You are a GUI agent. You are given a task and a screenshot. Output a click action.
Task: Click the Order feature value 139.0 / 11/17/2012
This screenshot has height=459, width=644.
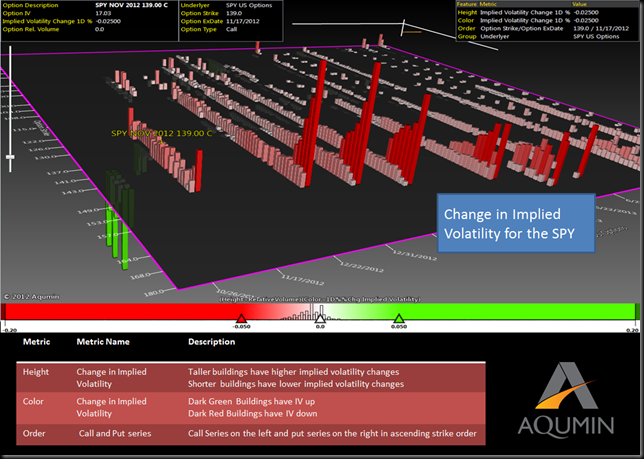pos(601,28)
